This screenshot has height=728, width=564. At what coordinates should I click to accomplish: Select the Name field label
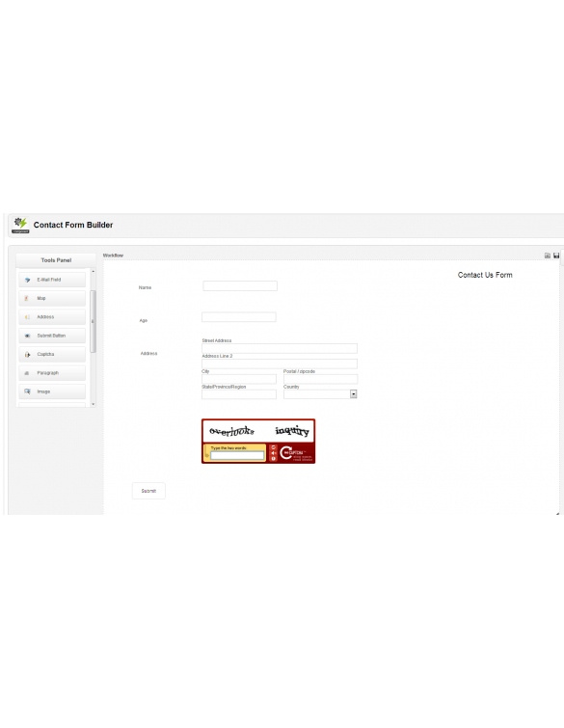145,287
